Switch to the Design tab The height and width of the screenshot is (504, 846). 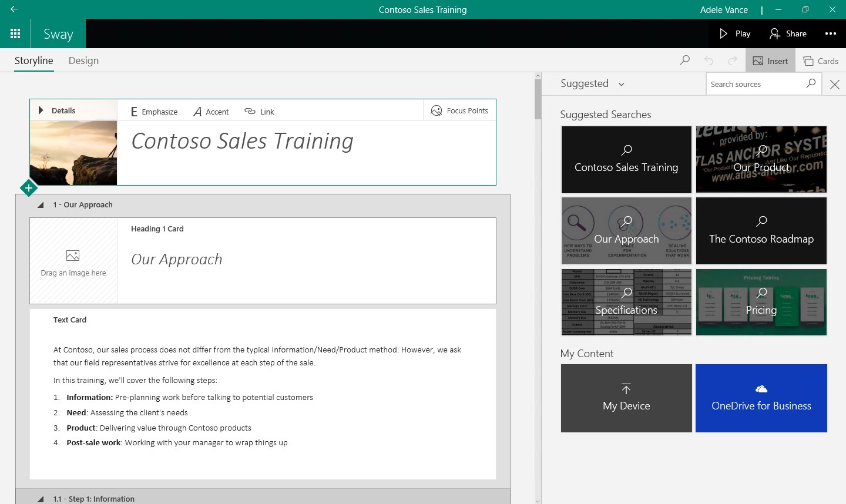tap(83, 60)
